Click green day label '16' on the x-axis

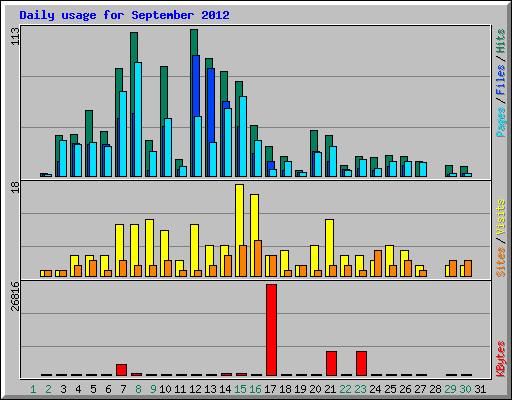(255, 389)
